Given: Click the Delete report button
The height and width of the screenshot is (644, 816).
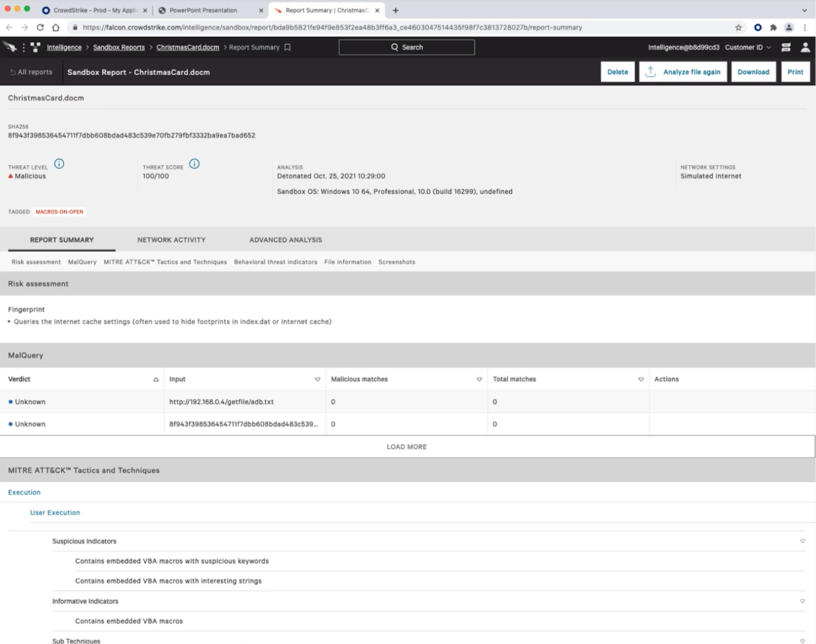Looking at the screenshot, I should click(617, 72).
